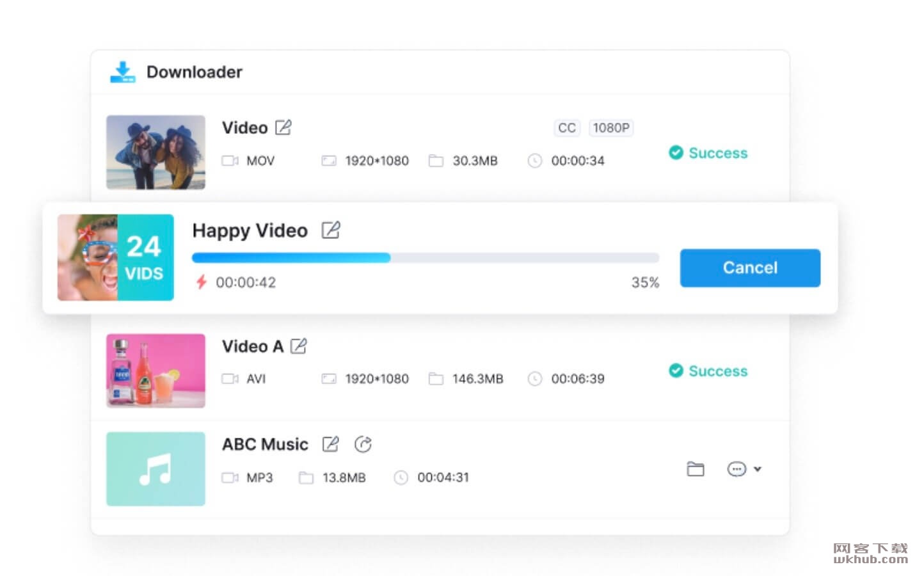Expand dropdown arrow beside ABC Music options
Image resolution: width=924 pixels, height=576 pixels.
[x=758, y=469]
